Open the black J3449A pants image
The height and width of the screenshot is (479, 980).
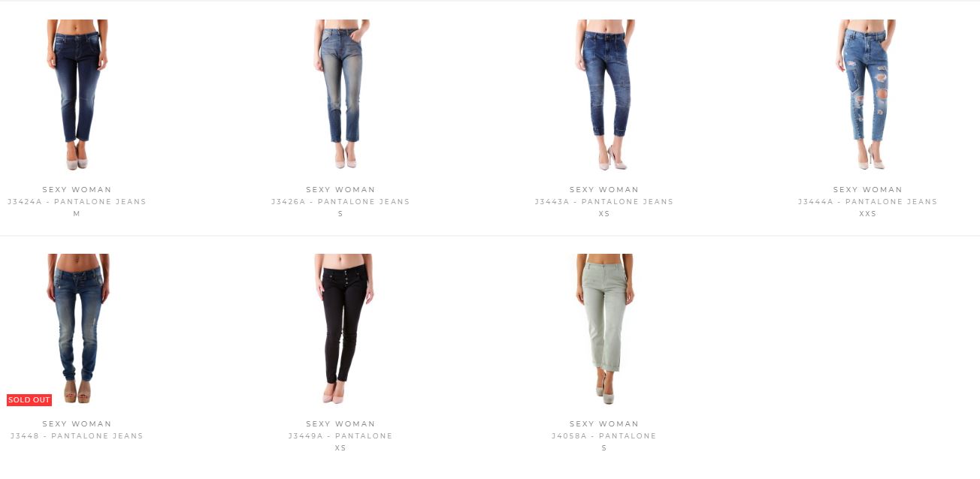pos(340,329)
